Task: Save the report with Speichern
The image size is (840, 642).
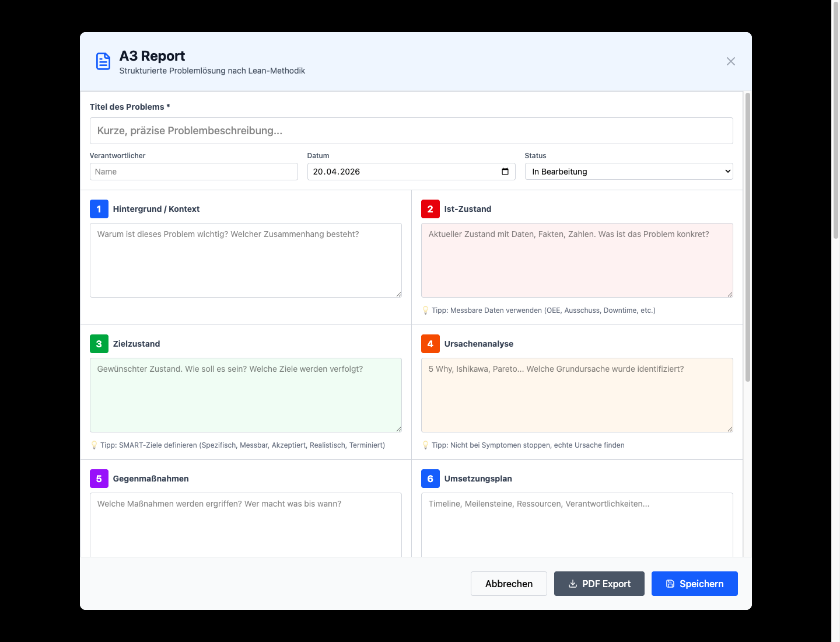Action: 694,584
